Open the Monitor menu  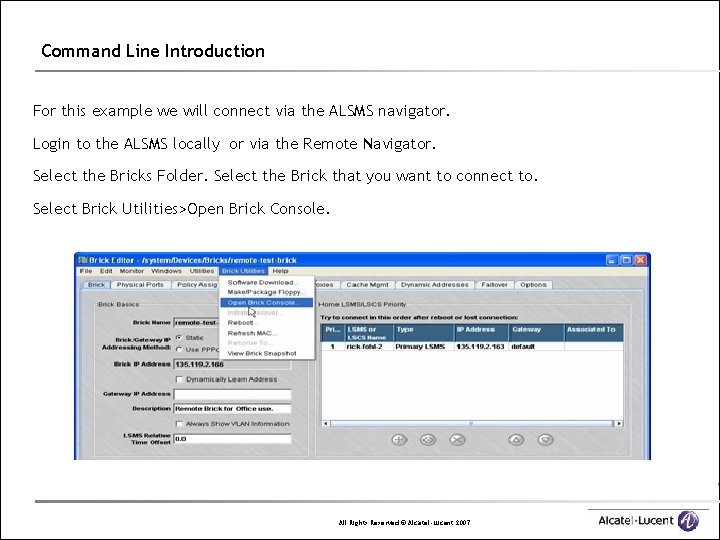click(132, 271)
